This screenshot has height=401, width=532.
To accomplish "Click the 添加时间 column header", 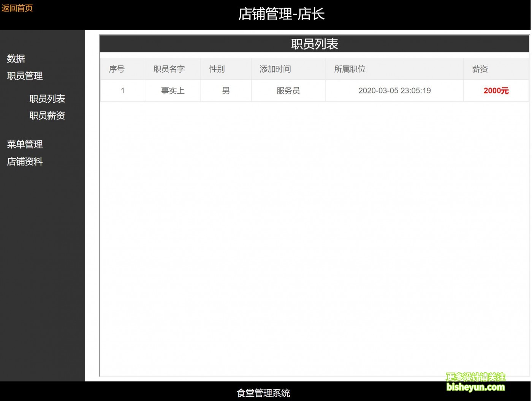I will tap(275, 69).
